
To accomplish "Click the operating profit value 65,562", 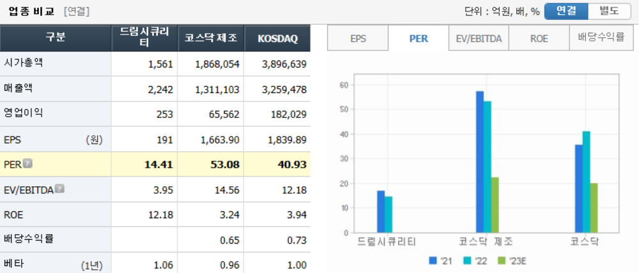I will [225, 114].
